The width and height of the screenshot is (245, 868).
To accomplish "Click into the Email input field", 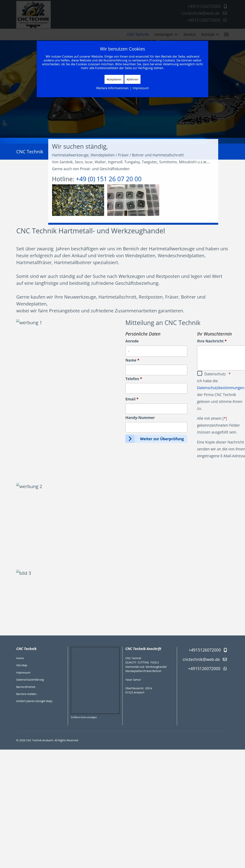I will click(156, 409).
